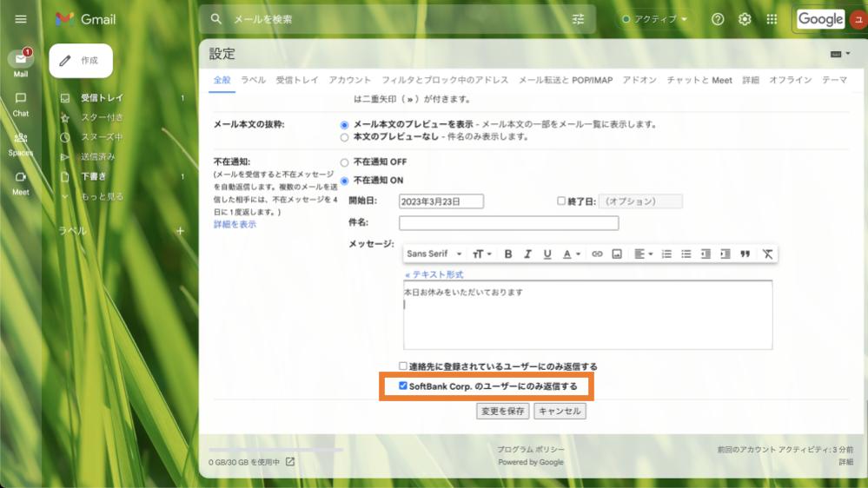Switch to the Inbox settings tab

(x=297, y=80)
